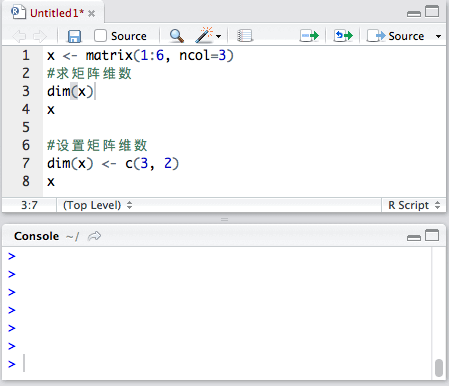
Task: Minimize the source editor pane
Action: 414,14
